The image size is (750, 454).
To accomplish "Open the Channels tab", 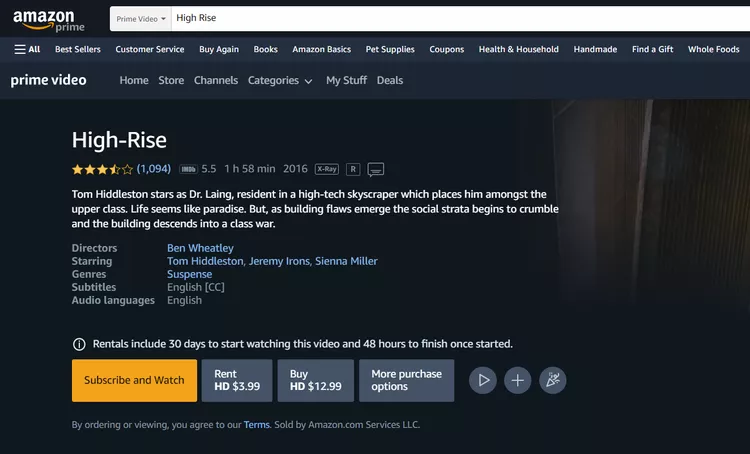I will [x=216, y=80].
